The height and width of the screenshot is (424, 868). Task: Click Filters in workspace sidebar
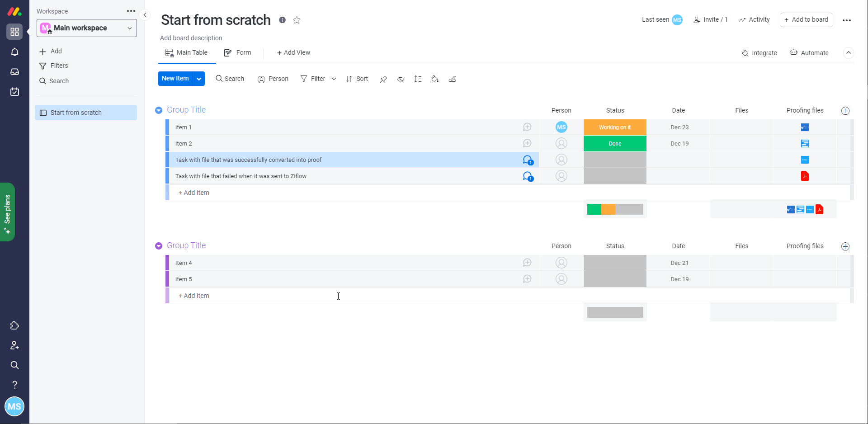(53, 66)
